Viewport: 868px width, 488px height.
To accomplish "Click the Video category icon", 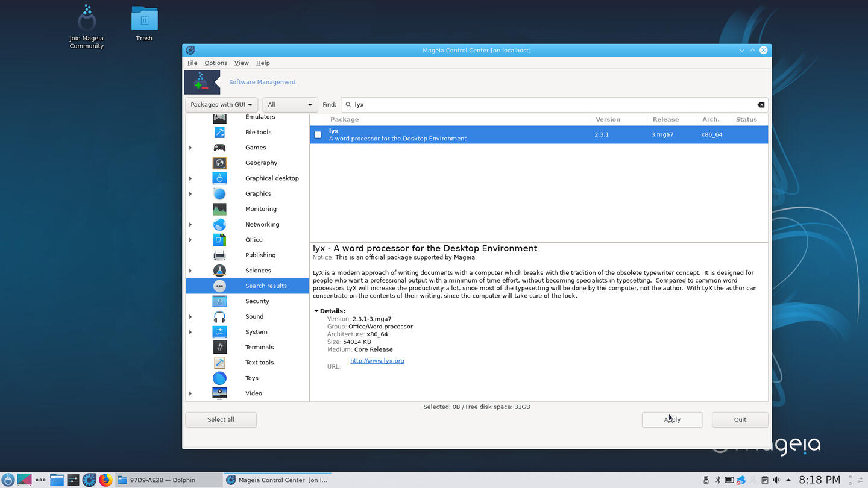I will tap(219, 393).
